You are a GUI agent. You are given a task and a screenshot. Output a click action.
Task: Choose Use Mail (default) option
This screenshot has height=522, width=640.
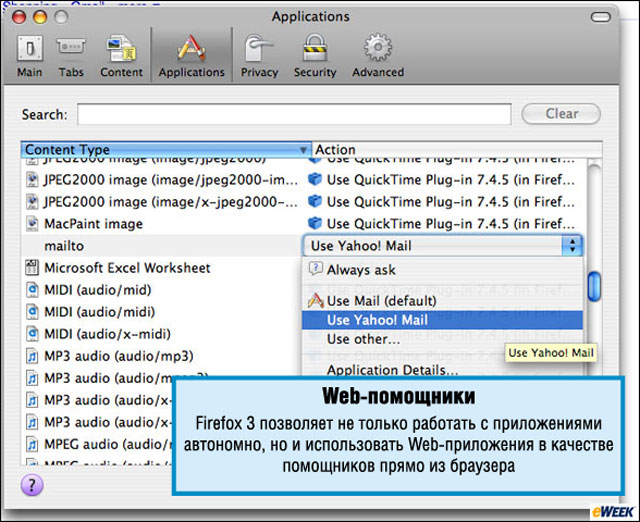(x=442, y=301)
